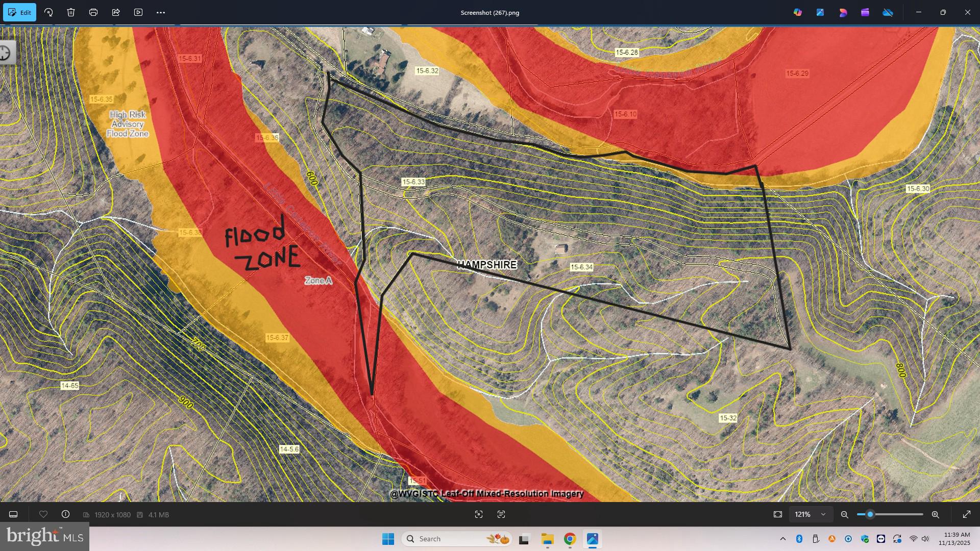The image size is (980, 551).
Task: Enter full screen with expand arrows
Action: pyautogui.click(x=966, y=514)
